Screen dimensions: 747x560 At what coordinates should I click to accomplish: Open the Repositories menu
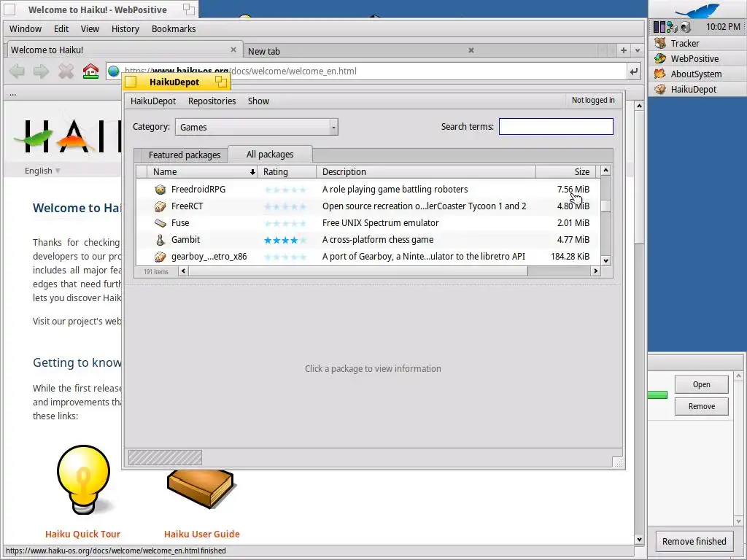pyautogui.click(x=212, y=101)
